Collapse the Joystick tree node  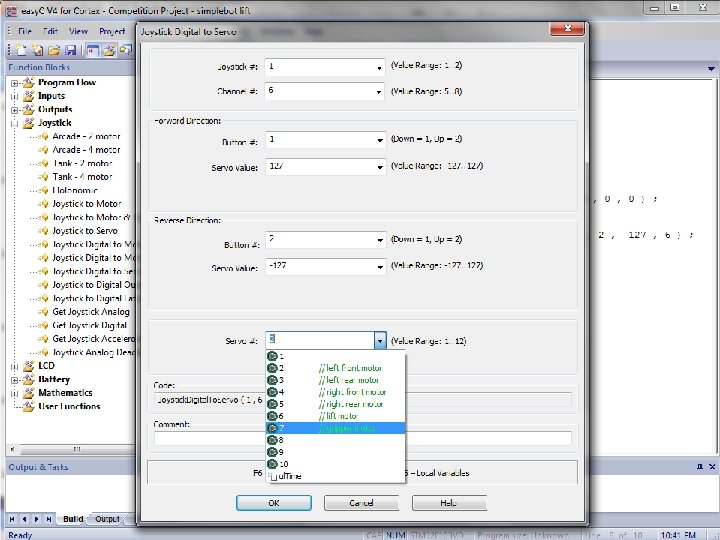[14, 124]
